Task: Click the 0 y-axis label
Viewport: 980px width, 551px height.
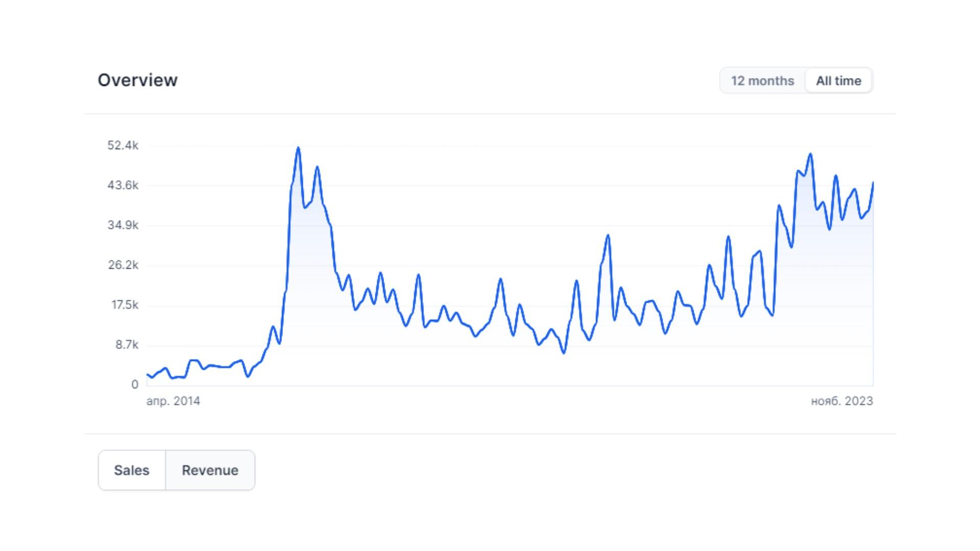Action: tap(135, 385)
